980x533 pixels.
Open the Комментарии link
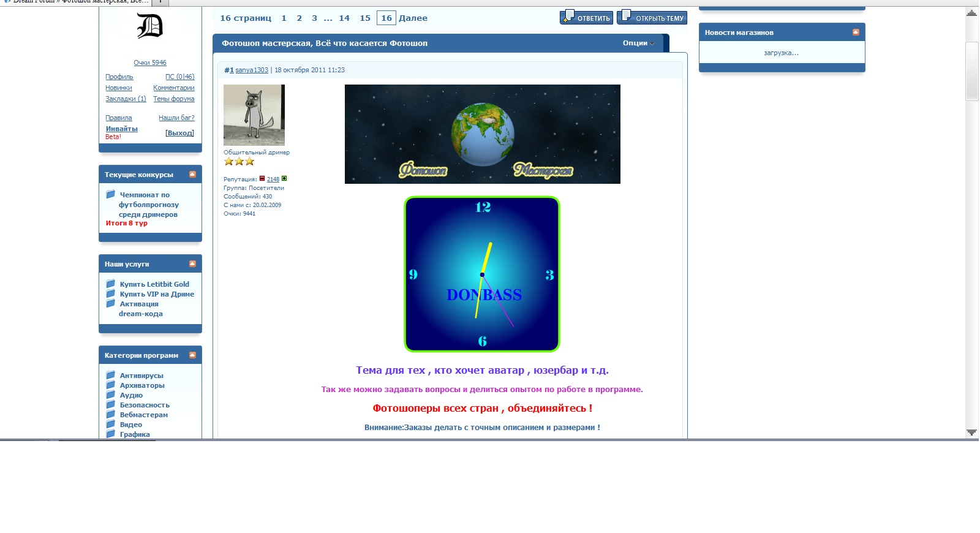tap(174, 88)
